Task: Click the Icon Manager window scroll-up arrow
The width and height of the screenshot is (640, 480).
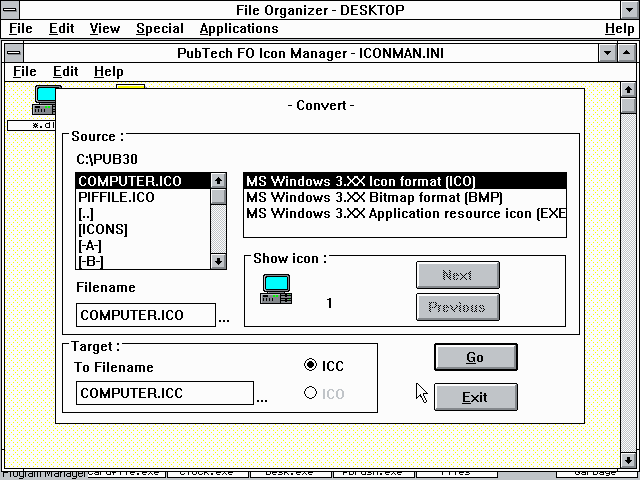Action: click(627, 87)
